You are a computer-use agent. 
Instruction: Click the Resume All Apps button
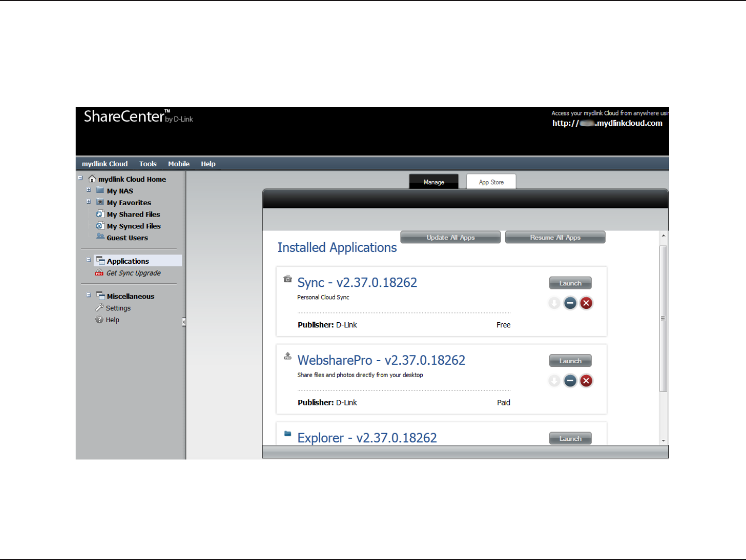555,237
